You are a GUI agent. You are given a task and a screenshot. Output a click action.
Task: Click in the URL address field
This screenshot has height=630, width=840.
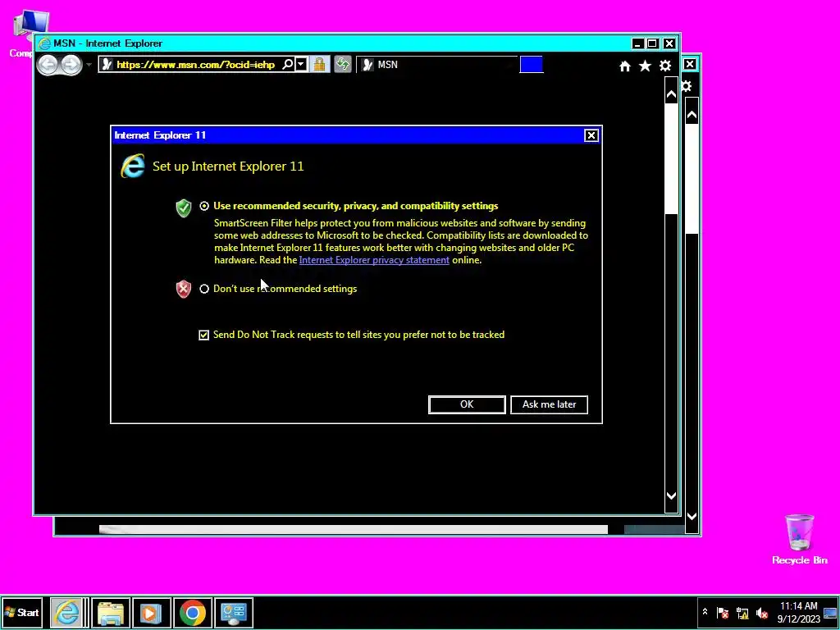pyautogui.click(x=195, y=65)
